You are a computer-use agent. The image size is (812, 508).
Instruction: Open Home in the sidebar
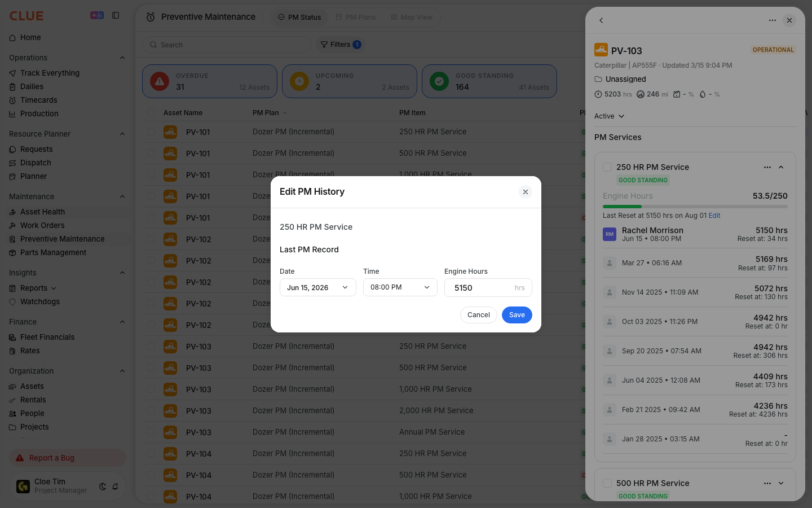click(x=67, y=38)
